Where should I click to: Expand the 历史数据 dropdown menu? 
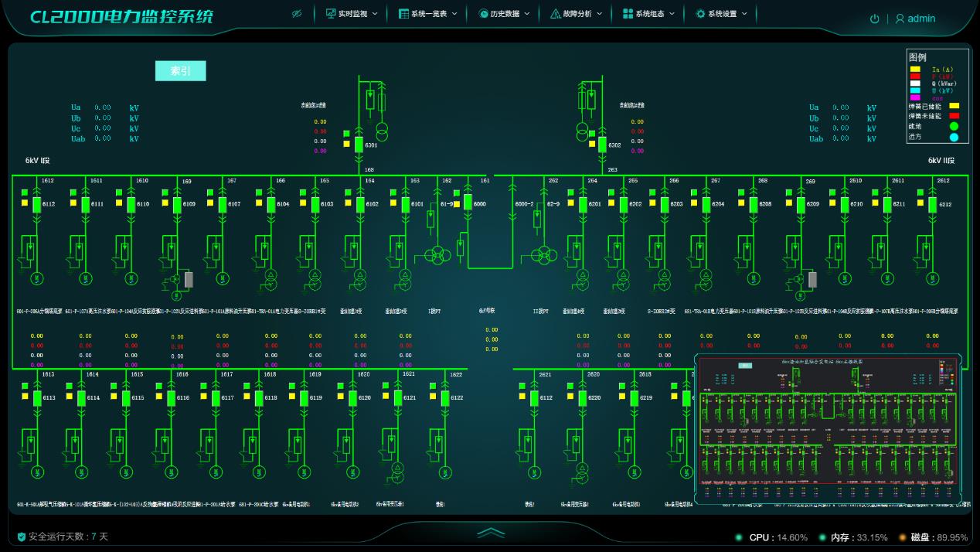[504, 14]
